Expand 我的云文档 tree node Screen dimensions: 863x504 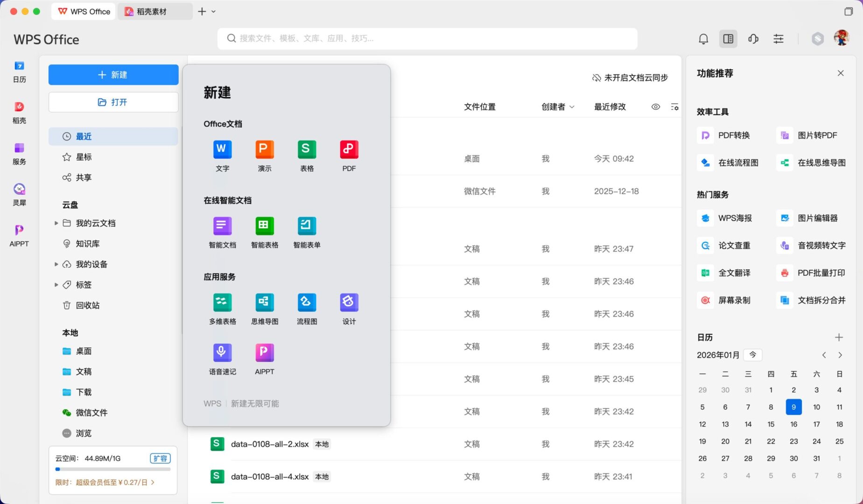56,223
